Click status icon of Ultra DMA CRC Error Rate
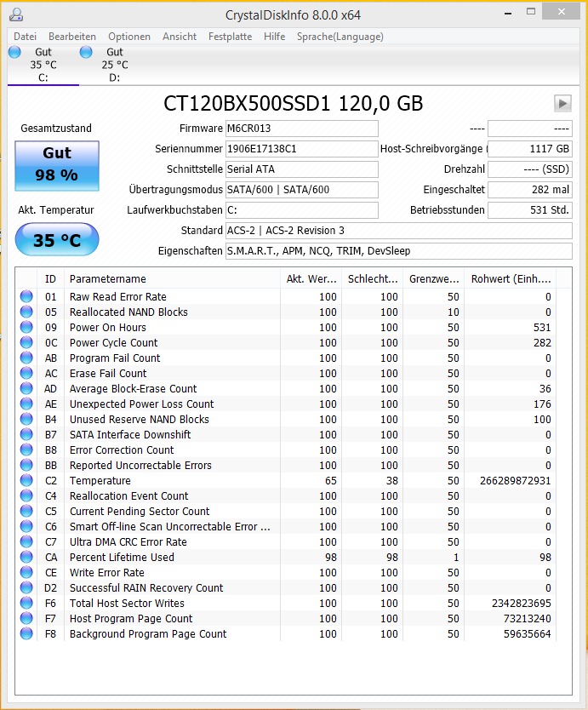The height and width of the screenshot is (710, 588). [x=26, y=541]
